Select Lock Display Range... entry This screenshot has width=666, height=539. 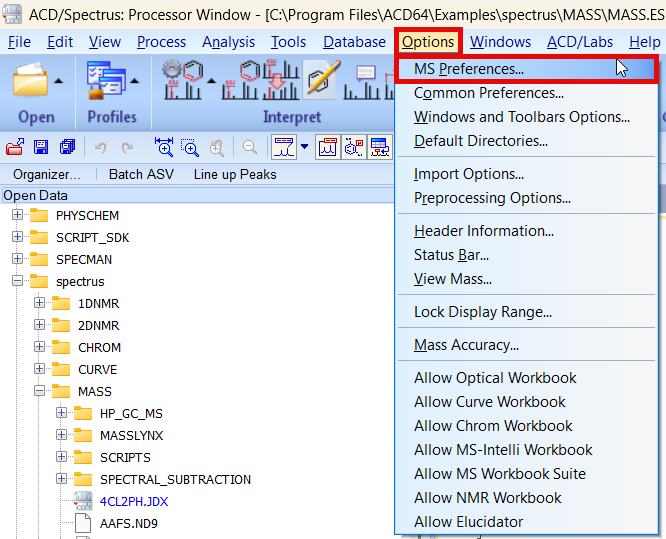(x=527, y=312)
